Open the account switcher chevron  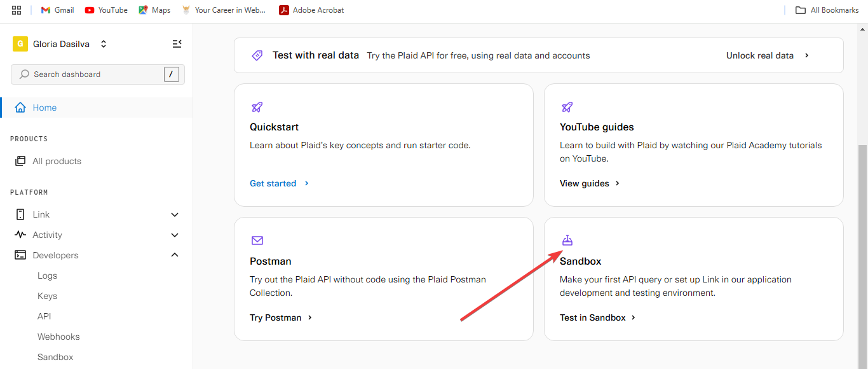[103, 44]
